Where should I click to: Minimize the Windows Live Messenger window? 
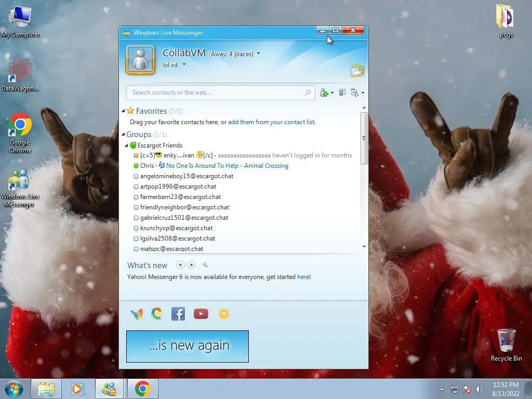point(323,31)
